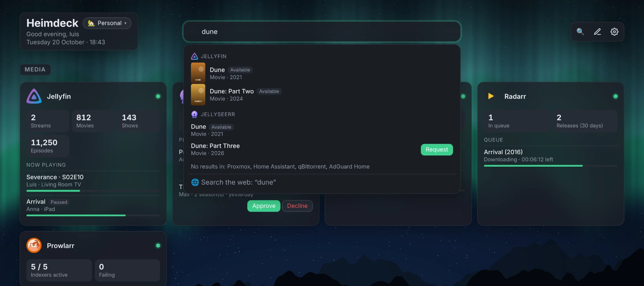The width and height of the screenshot is (644, 286).
Task: Click the Jellyfin card title text
Action: click(59, 96)
